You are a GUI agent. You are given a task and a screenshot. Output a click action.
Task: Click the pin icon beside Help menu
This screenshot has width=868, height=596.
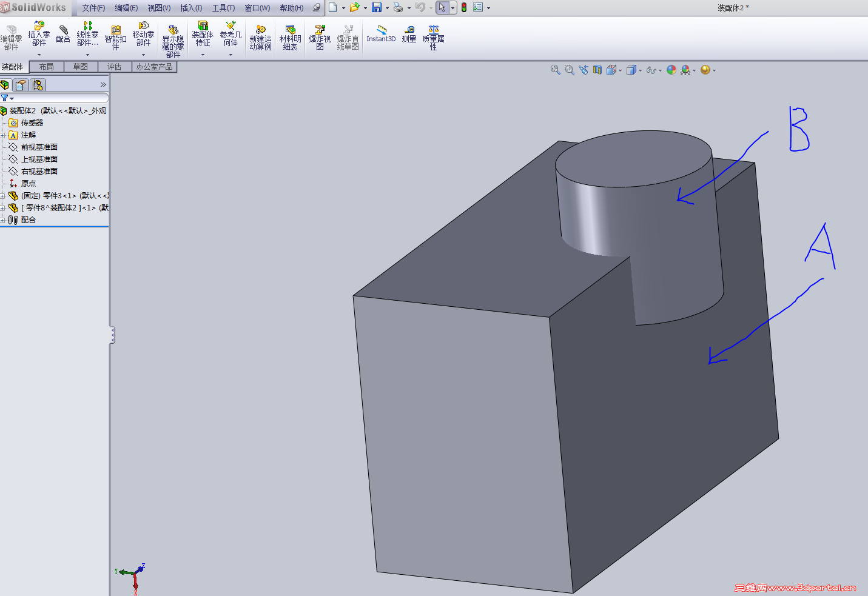click(317, 8)
